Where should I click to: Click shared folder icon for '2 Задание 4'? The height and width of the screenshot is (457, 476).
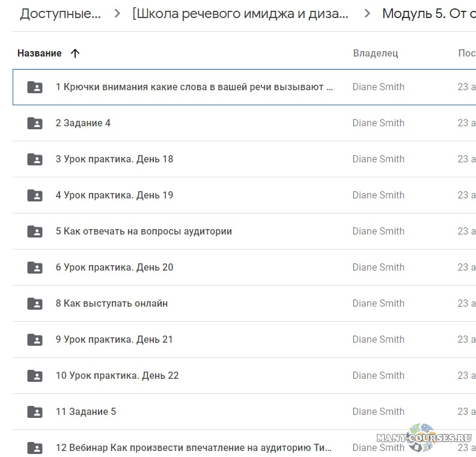tap(35, 123)
